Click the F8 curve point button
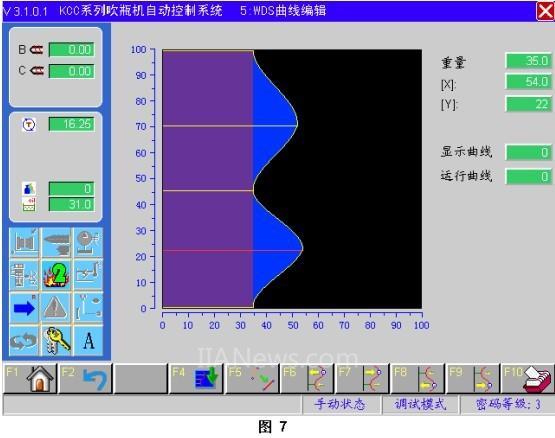The height and width of the screenshot is (438, 555). pos(417,379)
